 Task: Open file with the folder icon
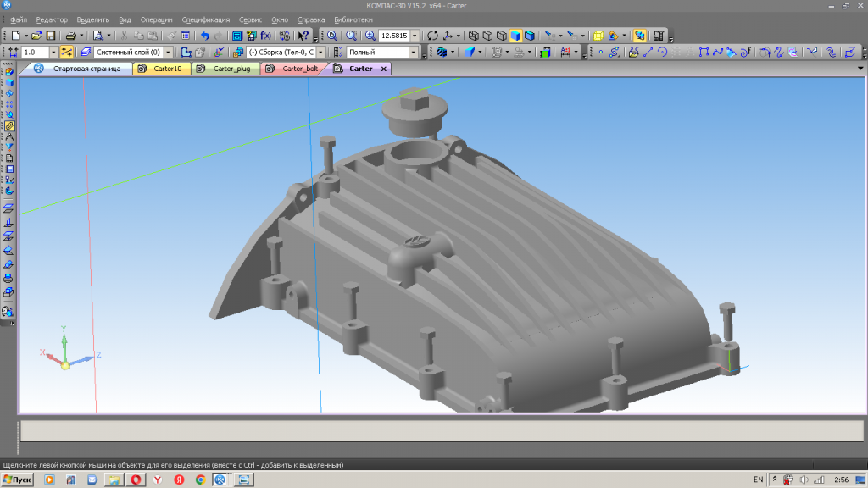[x=36, y=36]
